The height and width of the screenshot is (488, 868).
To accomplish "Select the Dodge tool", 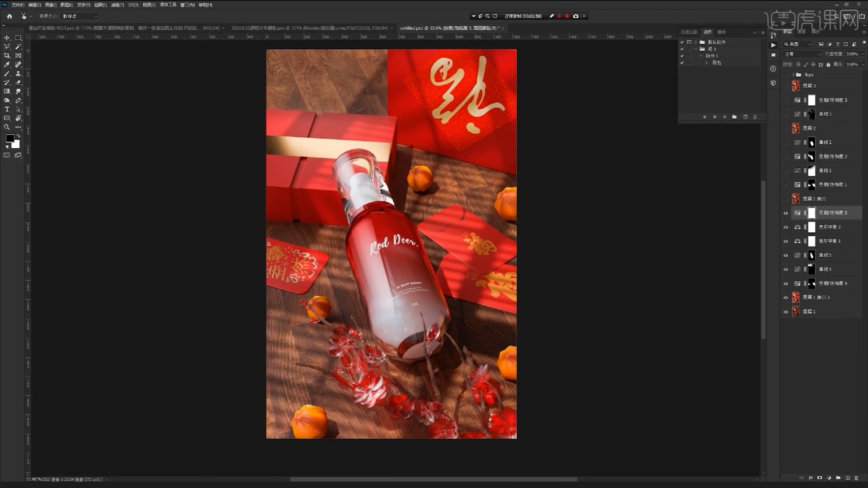I will tap(7, 100).
